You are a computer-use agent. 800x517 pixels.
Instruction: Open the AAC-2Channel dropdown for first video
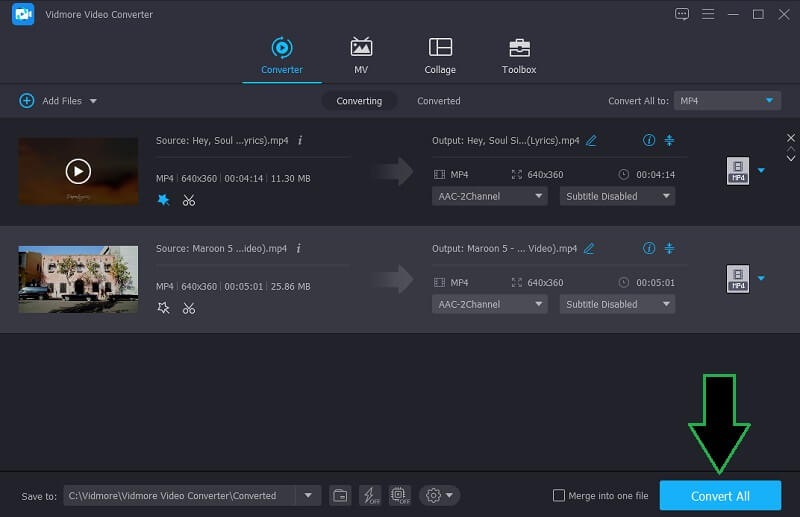pos(490,196)
